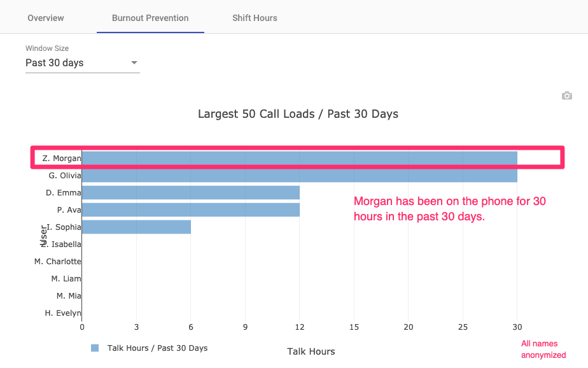The height and width of the screenshot is (368, 588).
Task: Click the H. Evelyn axis label
Action: (x=64, y=313)
